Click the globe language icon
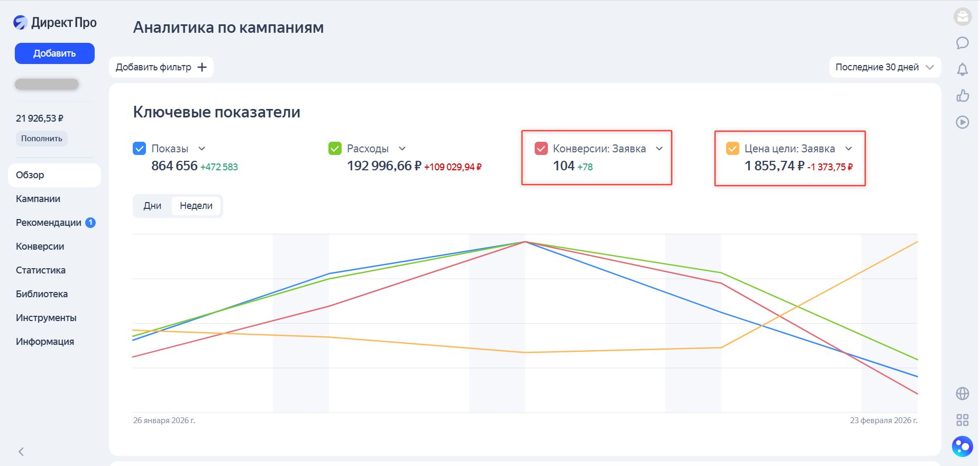The image size is (980, 466). [x=963, y=394]
